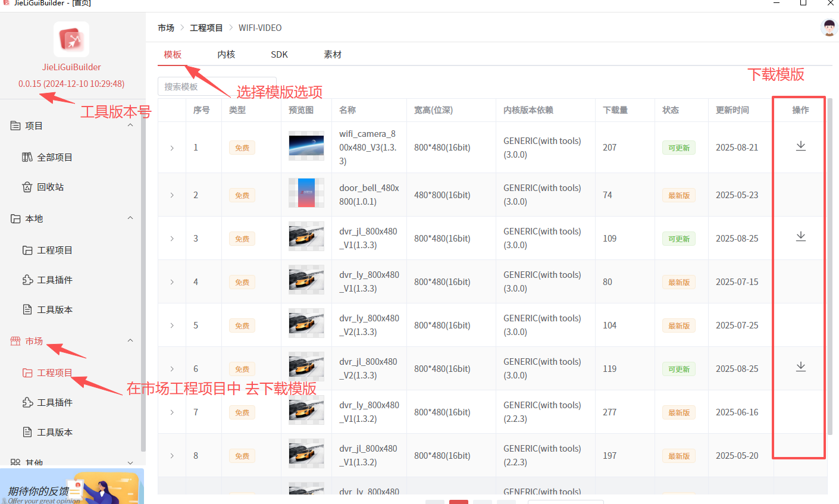Click the 可更新 status tag in row 1

[x=679, y=148]
